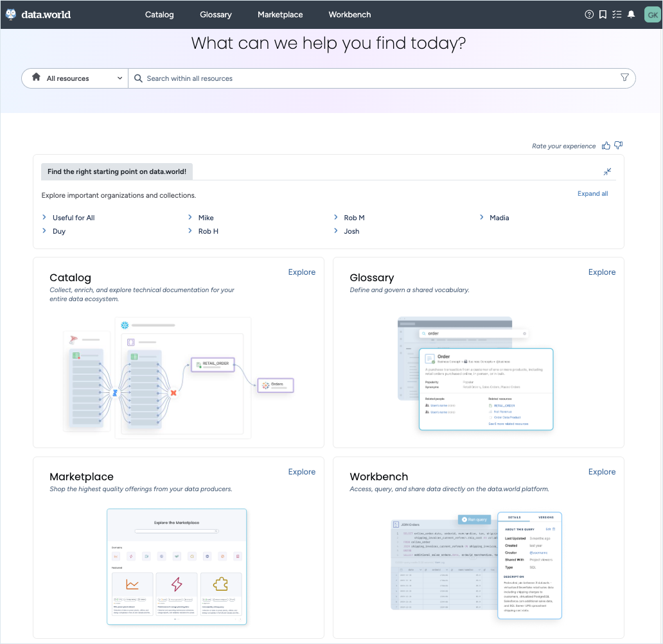
Task: Click the Catalog lineage illustration
Action: [x=178, y=378]
